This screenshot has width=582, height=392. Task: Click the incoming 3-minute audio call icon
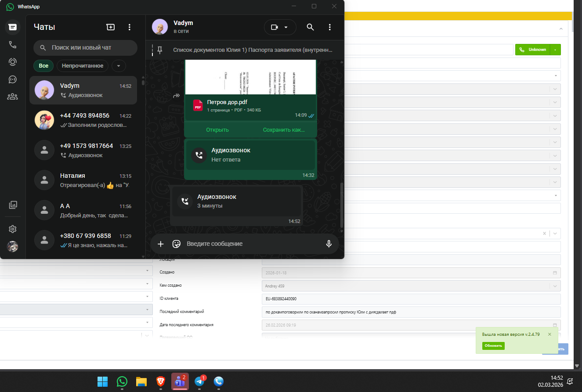[x=185, y=201]
